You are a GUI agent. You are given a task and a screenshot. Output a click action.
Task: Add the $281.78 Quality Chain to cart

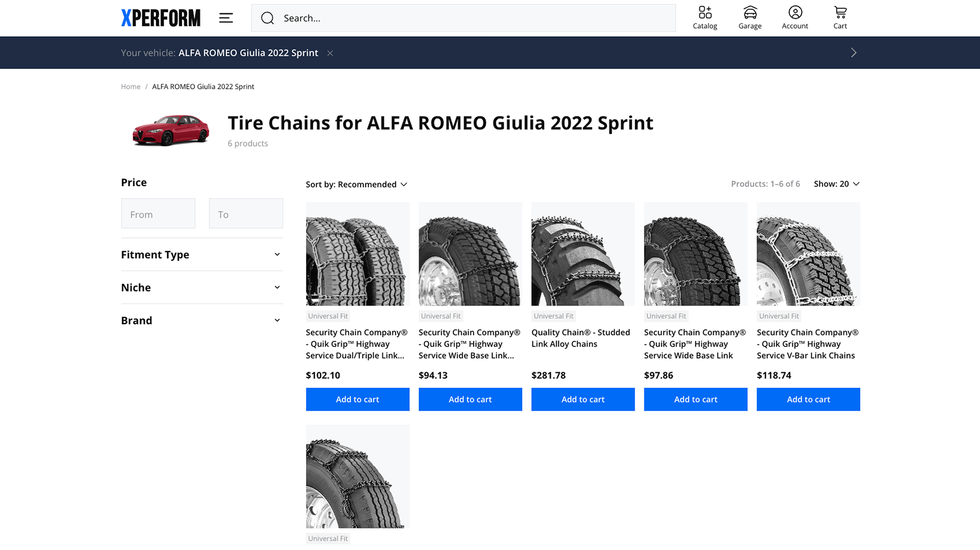point(583,399)
